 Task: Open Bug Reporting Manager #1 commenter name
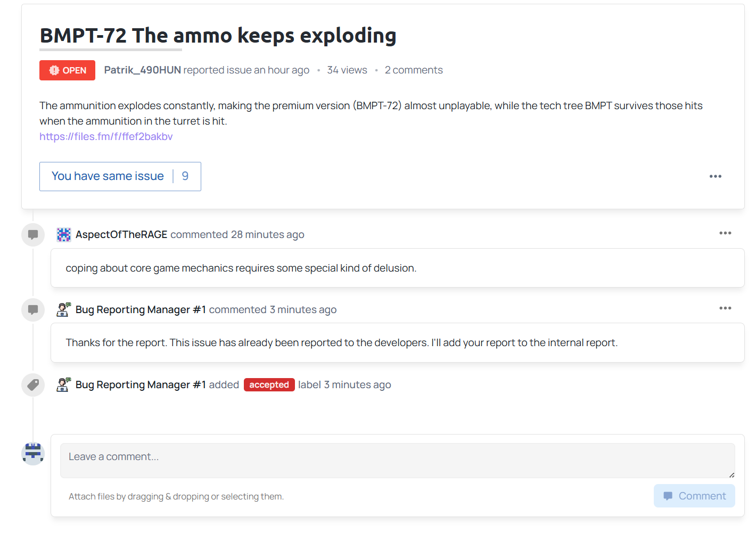pyautogui.click(x=141, y=310)
